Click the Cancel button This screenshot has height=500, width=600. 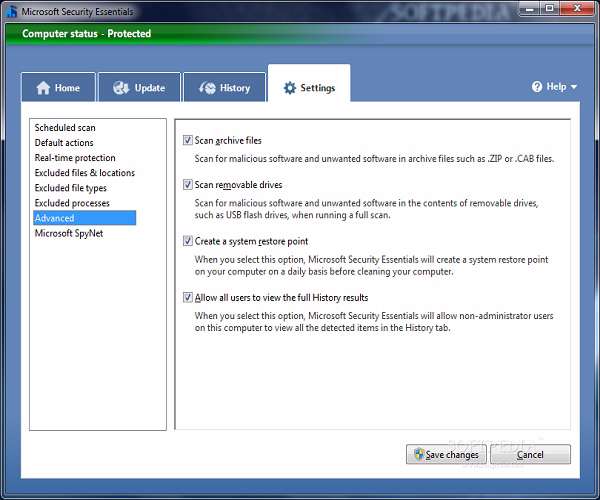[530, 454]
